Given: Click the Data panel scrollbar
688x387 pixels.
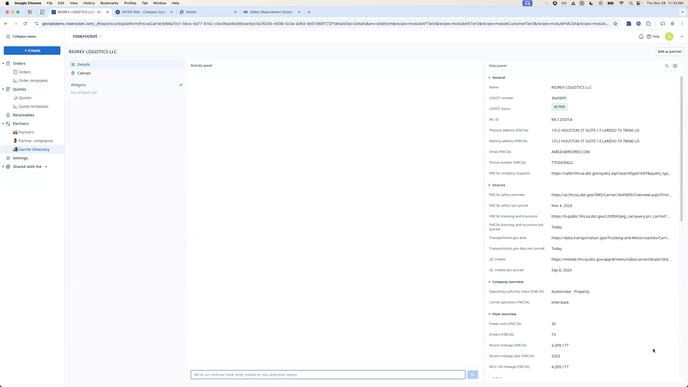Looking at the screenshot, I should pos(681,148).
